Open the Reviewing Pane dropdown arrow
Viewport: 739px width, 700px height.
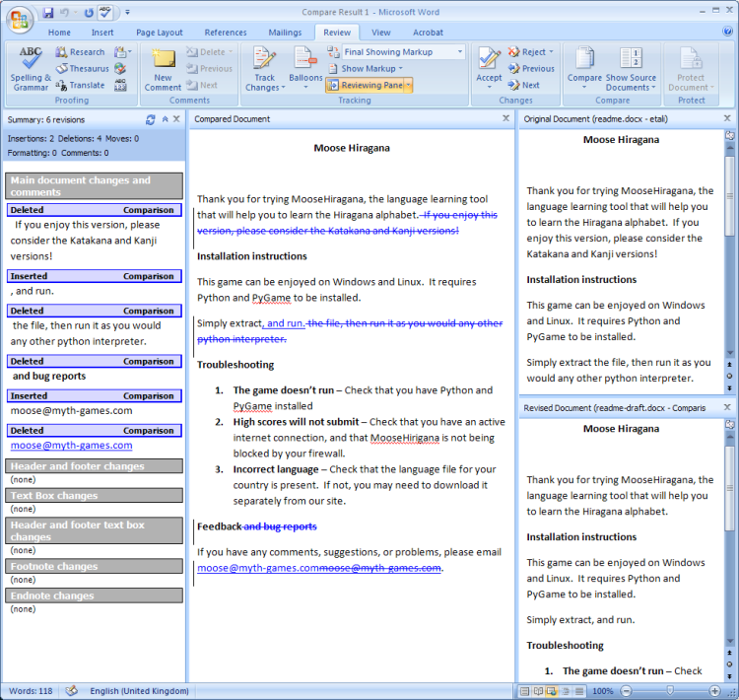click(x=408, y=85)
